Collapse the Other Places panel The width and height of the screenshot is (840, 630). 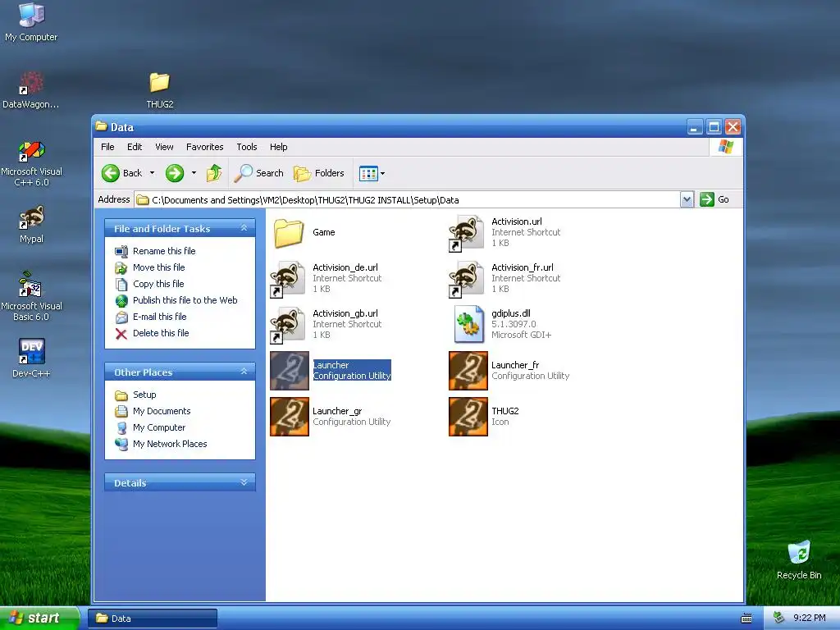244,372
